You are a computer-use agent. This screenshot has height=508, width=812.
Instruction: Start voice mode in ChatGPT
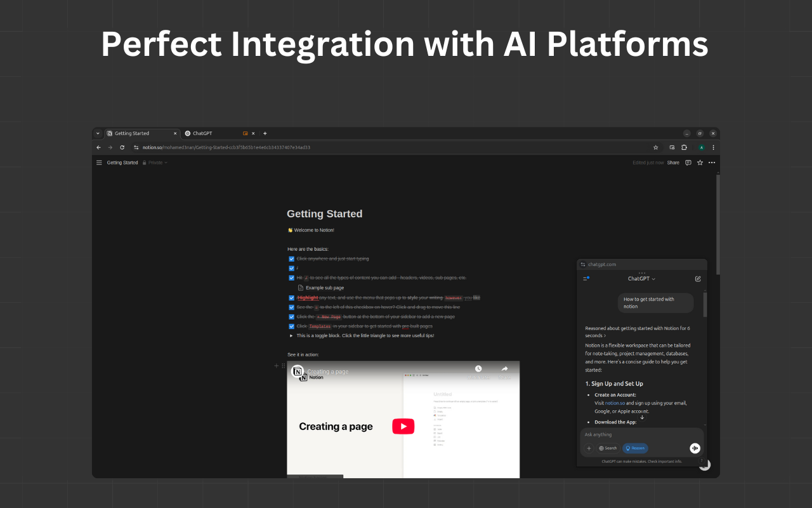click(695, 448)
